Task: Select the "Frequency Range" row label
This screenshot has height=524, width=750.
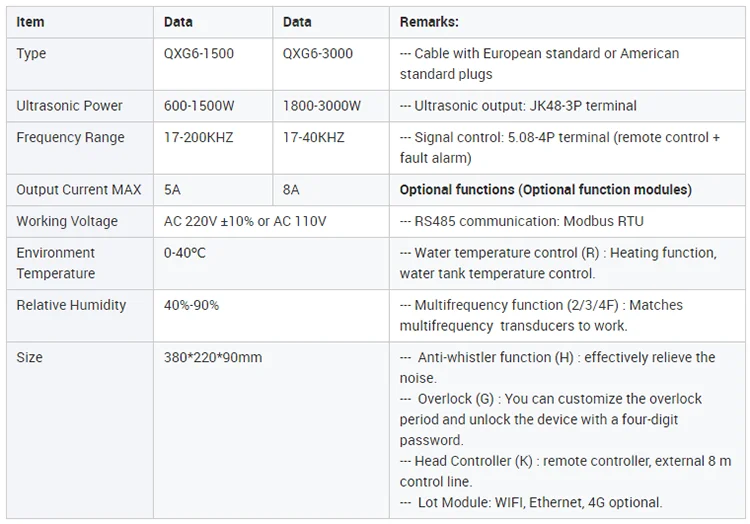Action: tap(71, 138)
